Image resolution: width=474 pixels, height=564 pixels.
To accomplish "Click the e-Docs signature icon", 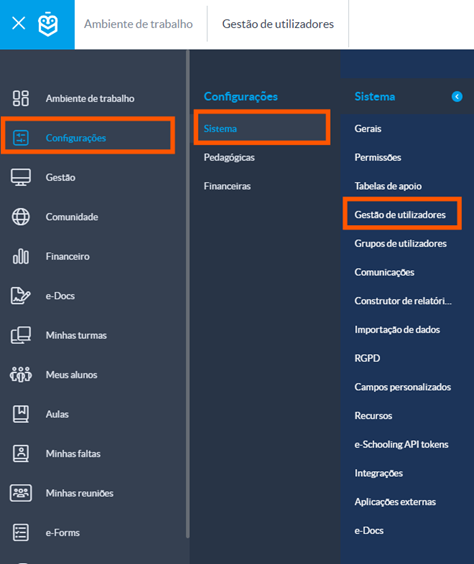I will click(x=20, y=296).
